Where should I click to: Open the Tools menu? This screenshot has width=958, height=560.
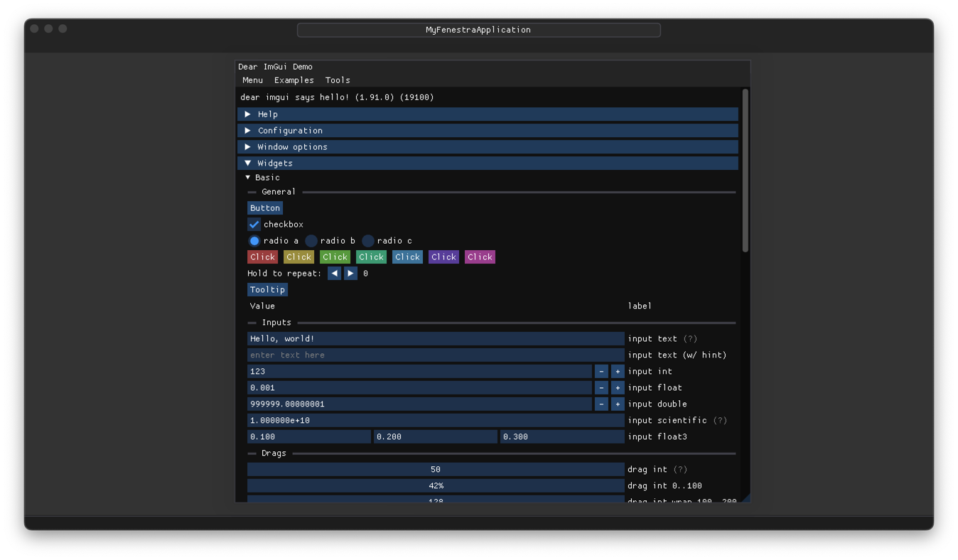(338, 80)
